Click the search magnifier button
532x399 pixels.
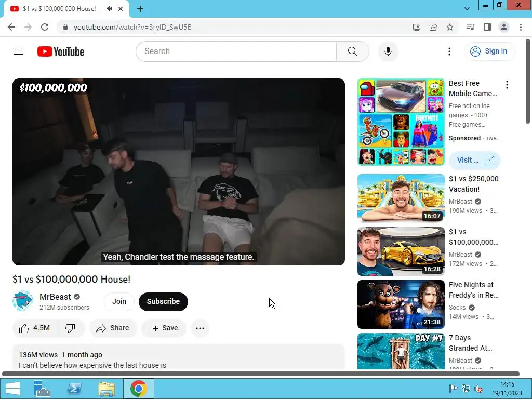(x=353, y=51)
